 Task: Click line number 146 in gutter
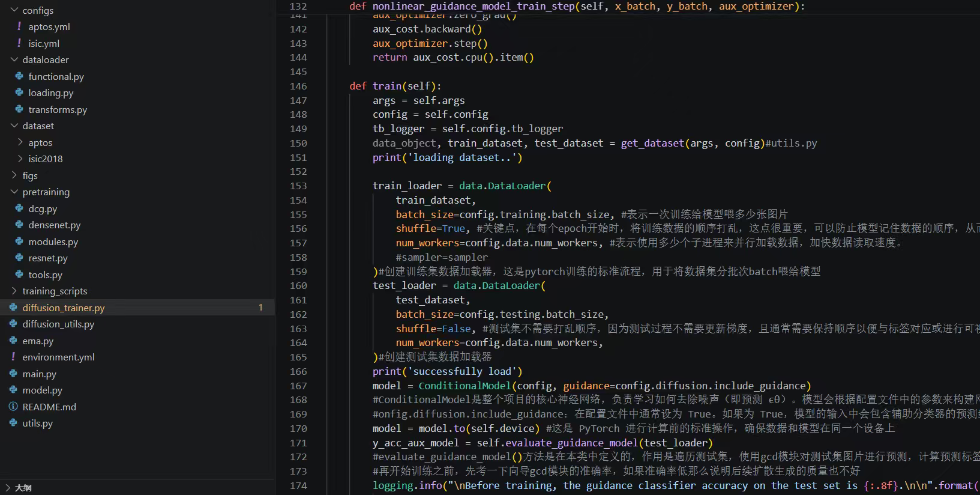tap(298, 86)
